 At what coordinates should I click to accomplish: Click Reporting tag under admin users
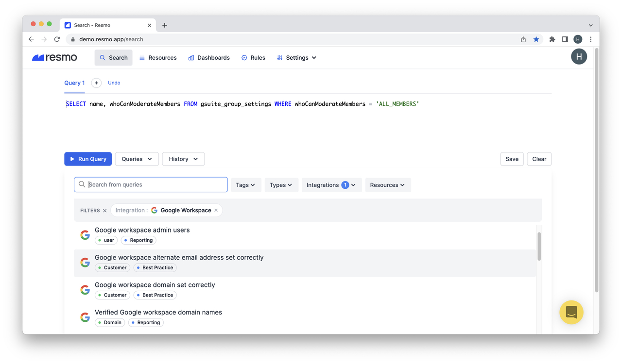[138, 240]
